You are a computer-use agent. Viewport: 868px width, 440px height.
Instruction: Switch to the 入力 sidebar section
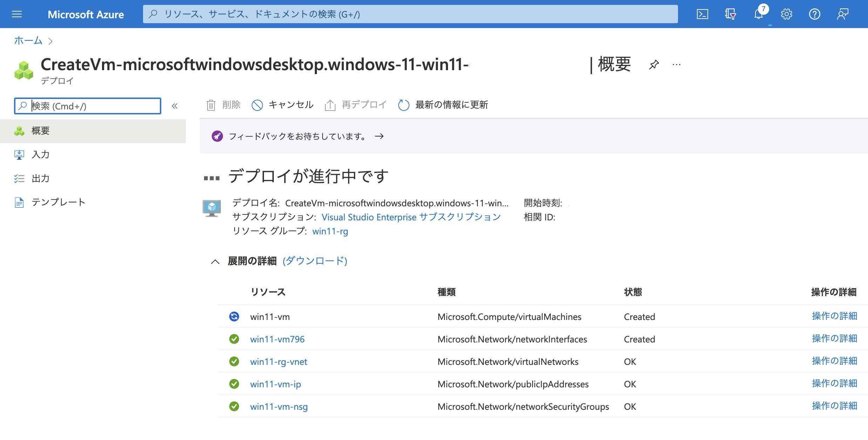coord(40,154)
